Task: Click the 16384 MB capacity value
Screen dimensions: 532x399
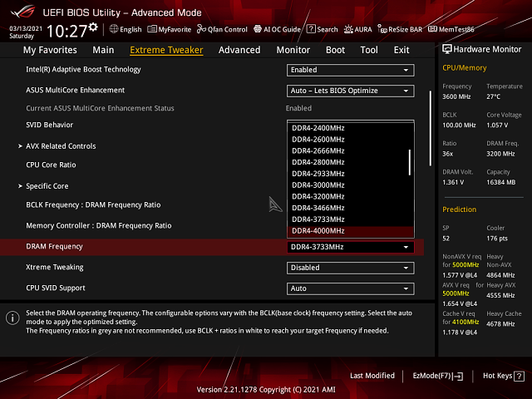Action: click(500, 182)
